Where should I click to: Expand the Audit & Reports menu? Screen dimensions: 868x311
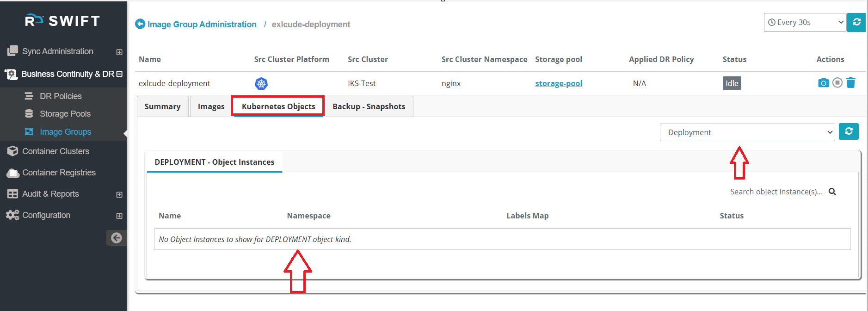(119, 194)
